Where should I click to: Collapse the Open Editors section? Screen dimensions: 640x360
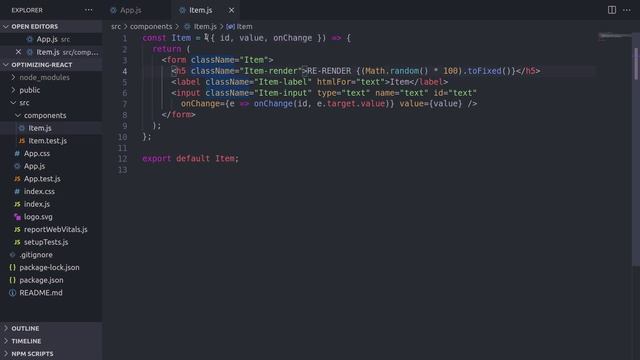(51, 27)
